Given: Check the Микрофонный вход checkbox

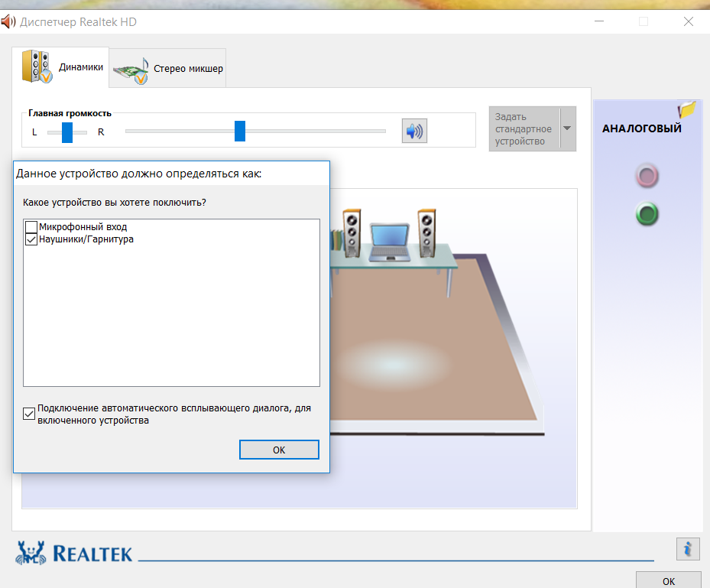Looking at the screenshot, I should coord(31,226).
